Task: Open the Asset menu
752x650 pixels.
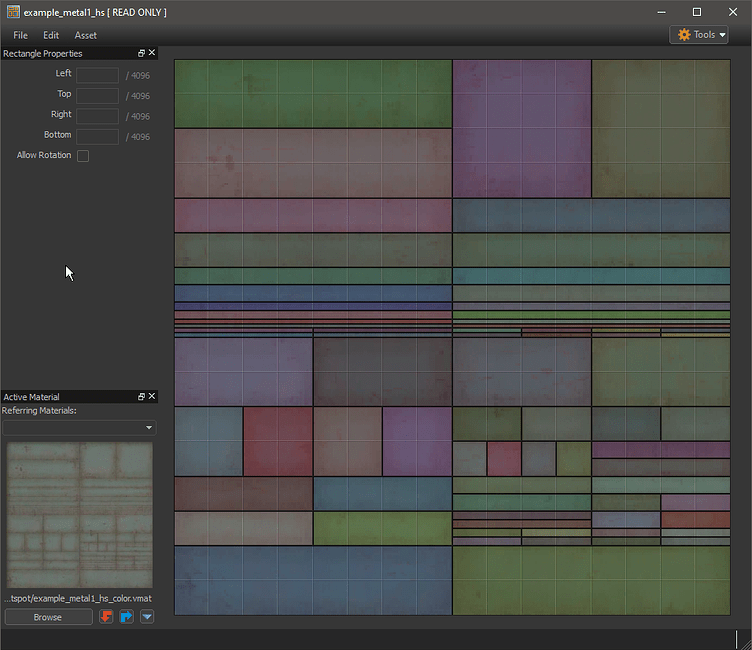Action: (86, 35)
